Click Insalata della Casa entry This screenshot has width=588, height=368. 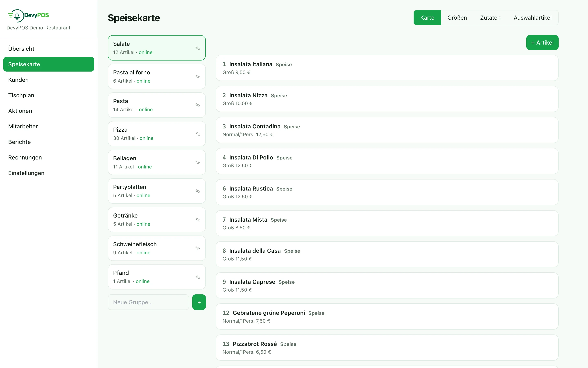(387, 254)
